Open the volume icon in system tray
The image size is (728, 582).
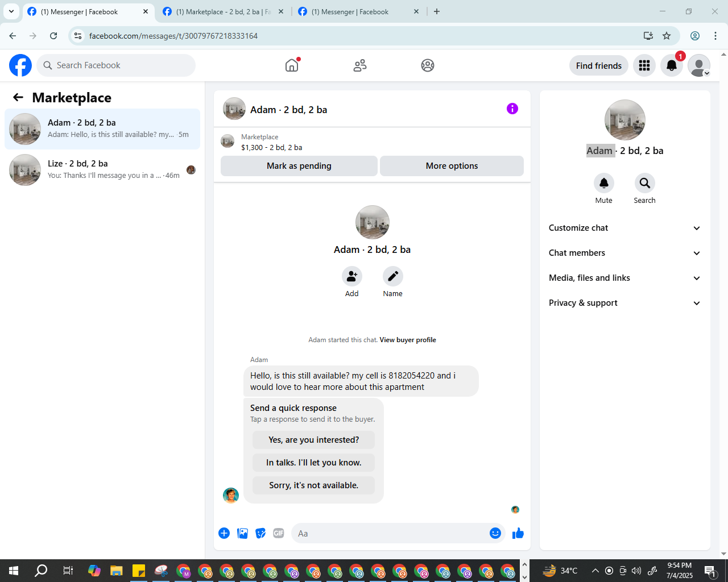(636, 571)
